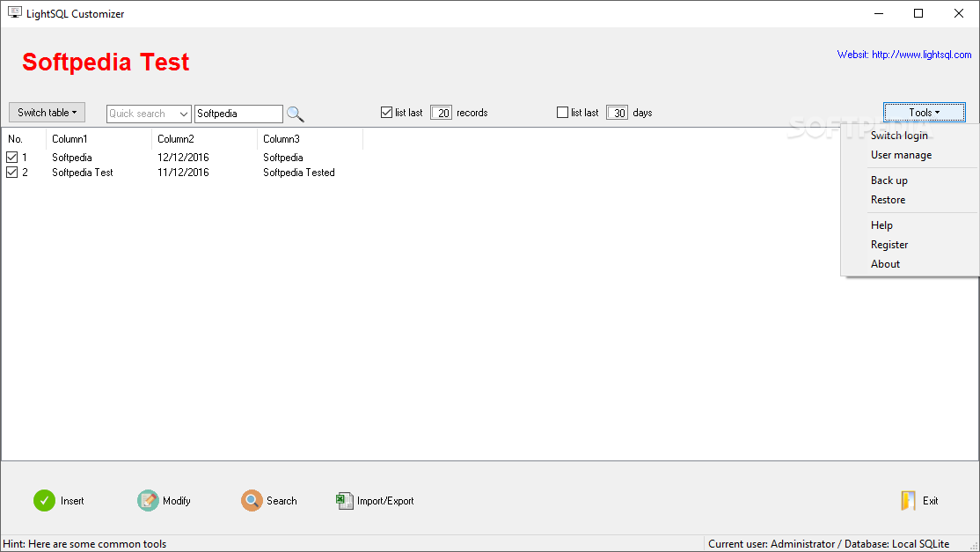
Task: Click the Import/Export spreadsheet icon
Action: 344,500
